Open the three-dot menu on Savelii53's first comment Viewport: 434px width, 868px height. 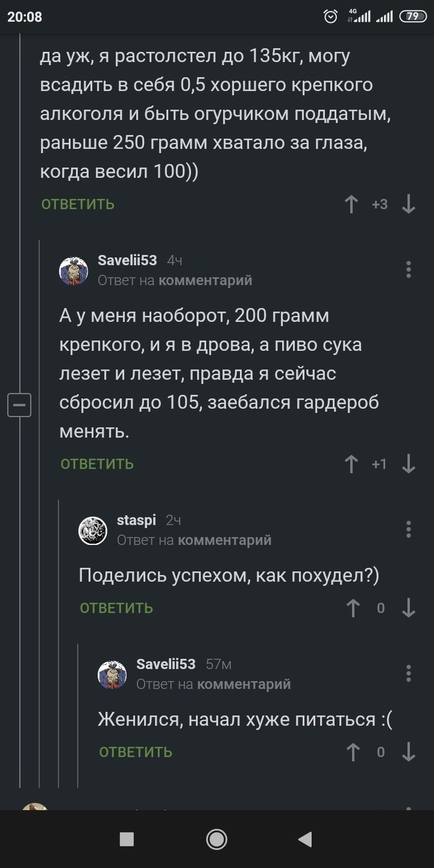tap(408, 269)
